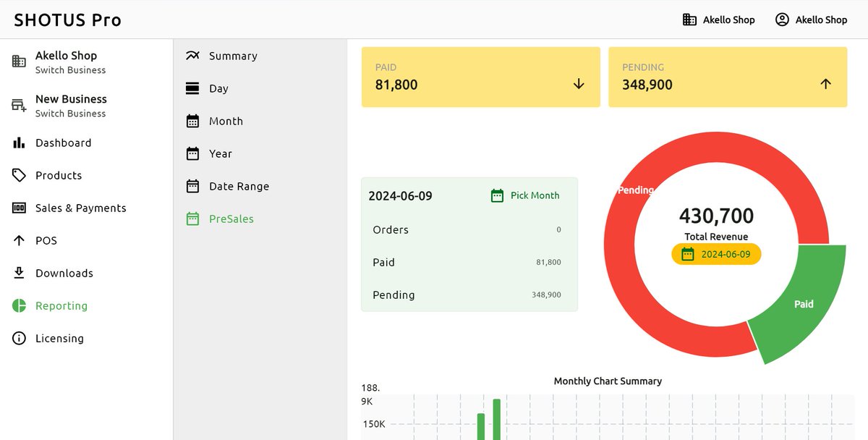This screenshot has height=440, width=868.
Task: Click the header business building icon
Action: [x=689, y=20]
